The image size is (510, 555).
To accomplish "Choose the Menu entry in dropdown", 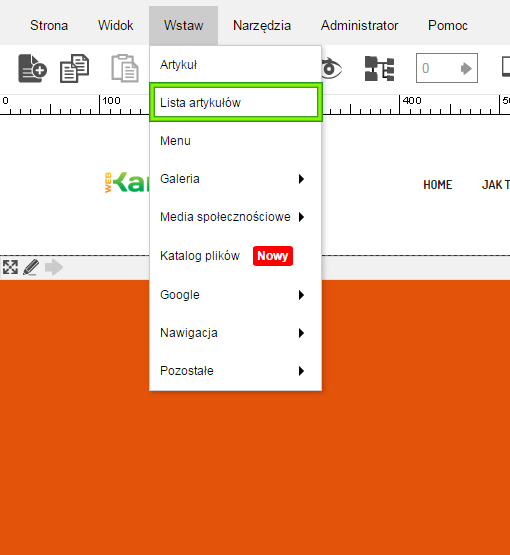I will click(235, 141).
